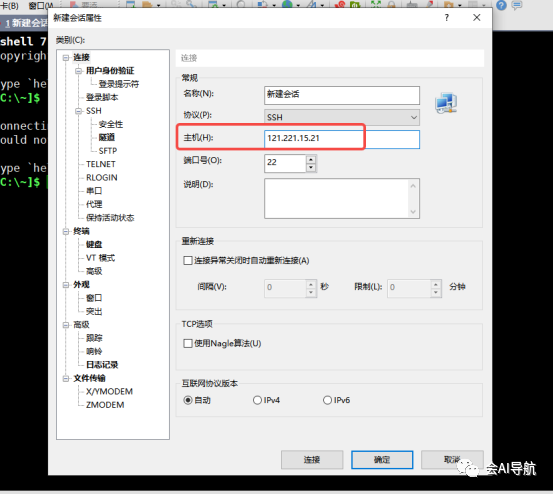Open the 协议 SSH protocol dropdown
Viewport: 554px width, 494px height.
[x=342, y=117]
